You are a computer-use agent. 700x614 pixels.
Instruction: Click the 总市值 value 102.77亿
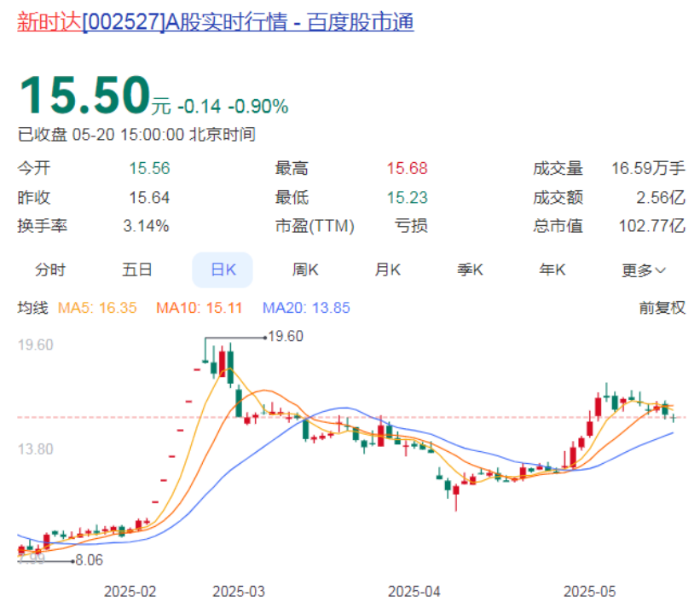pyautogui.click(x=651, y=226)
